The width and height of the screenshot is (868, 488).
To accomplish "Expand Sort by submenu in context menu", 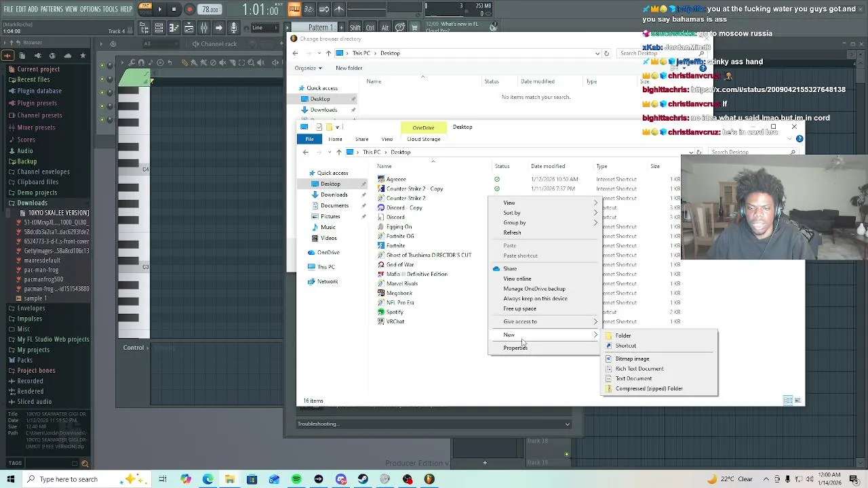I will tap(545, 213).
